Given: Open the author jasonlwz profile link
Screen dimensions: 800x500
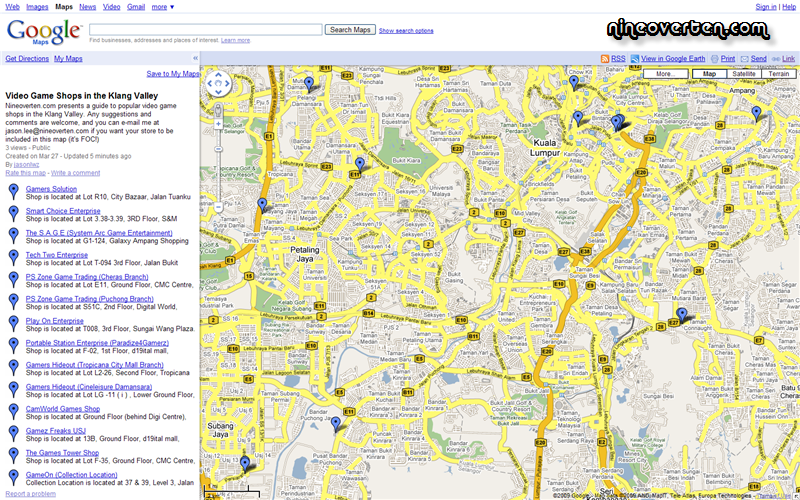Looking at the screenshot, I should coord(27,165).
